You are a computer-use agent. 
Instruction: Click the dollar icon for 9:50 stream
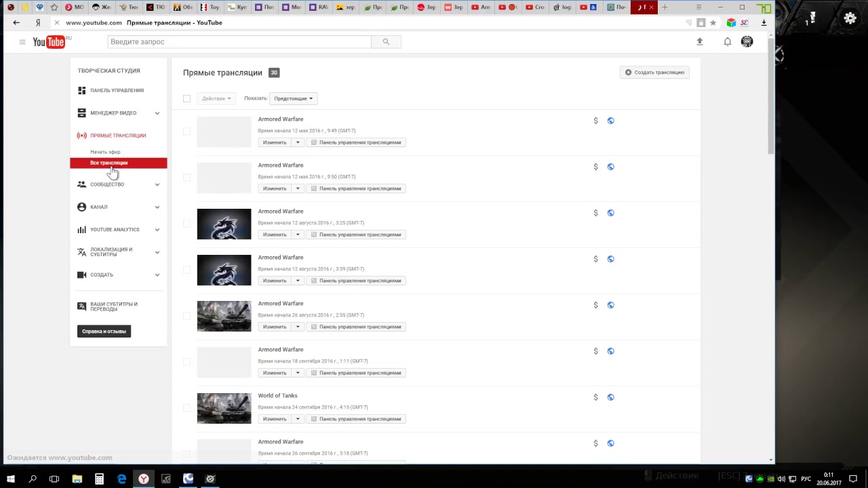pyautogui.click(x=595, y=167)
